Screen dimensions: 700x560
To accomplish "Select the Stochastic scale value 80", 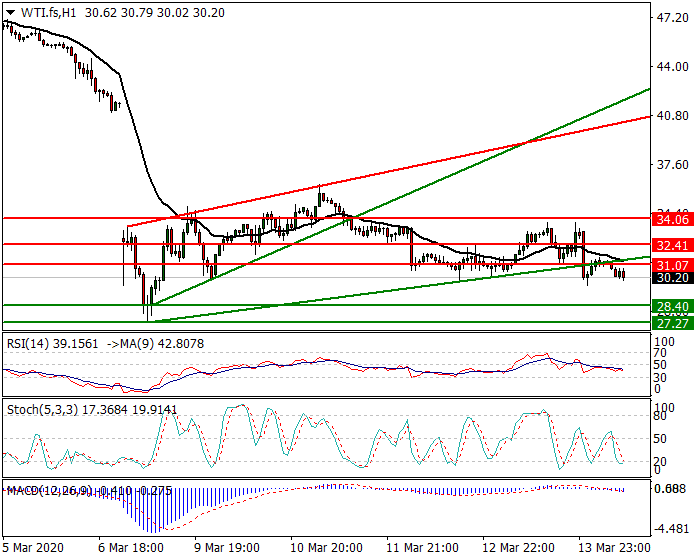I will point(660,416).
